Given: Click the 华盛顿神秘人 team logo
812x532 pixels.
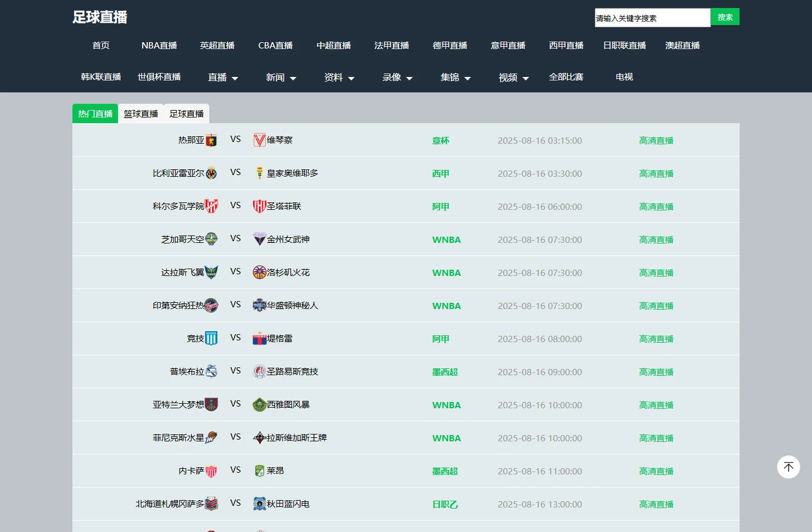Looking at the screenshot, I should tap(259, 306).
